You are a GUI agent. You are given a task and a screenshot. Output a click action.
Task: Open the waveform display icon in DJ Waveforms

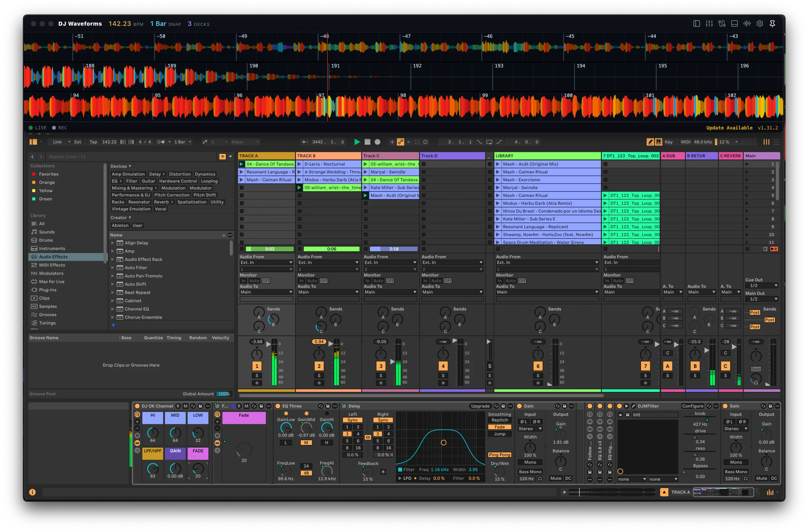tap(746, 24)
